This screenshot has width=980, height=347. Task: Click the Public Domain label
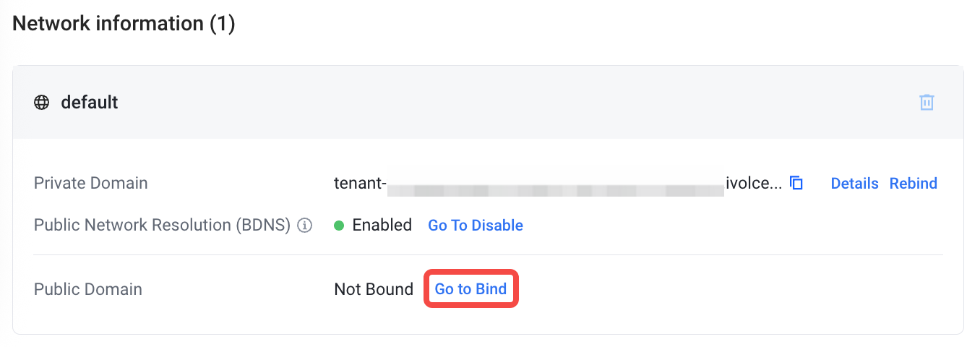pos(87,289)
